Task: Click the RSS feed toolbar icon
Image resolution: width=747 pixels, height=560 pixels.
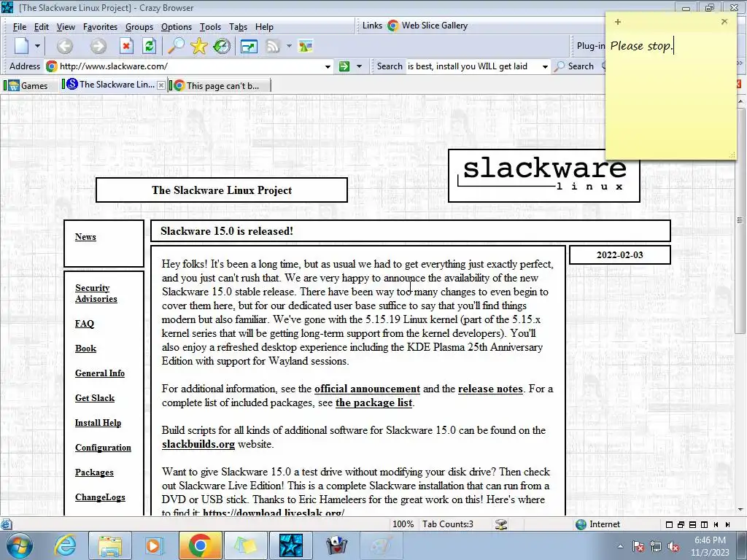Action: (x=273, y=46)
